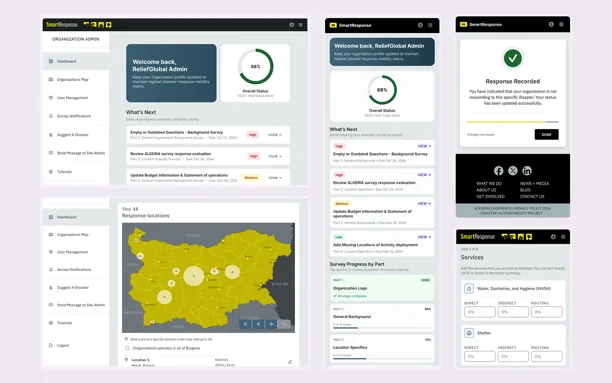
Task: Click the WASH Routing percentage field
Action: coord(546,312)
